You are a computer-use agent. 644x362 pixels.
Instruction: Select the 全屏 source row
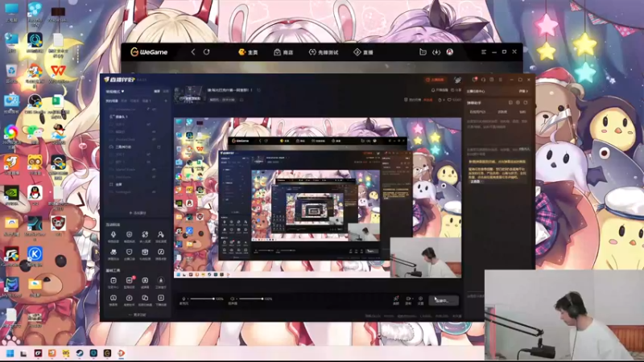pyautogui.click(x=137, y=184)
